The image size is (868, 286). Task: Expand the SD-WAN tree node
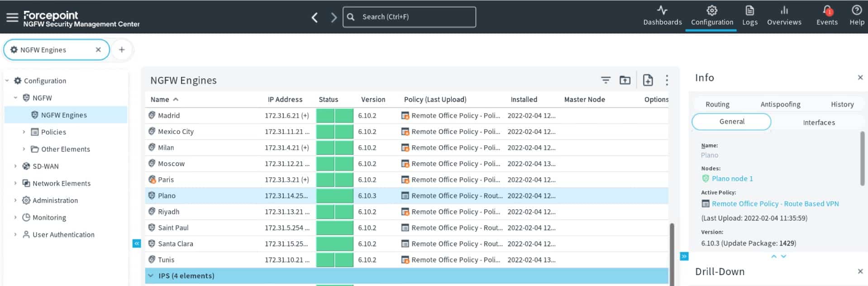[15, 166]
